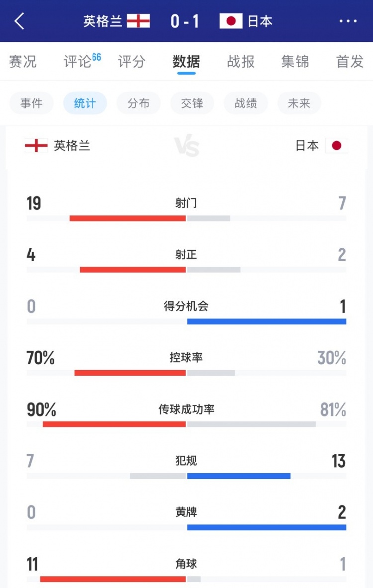Go to the 评分 ratings tab
The width and height of the screenshot is (373, 588).
point(132,62)
